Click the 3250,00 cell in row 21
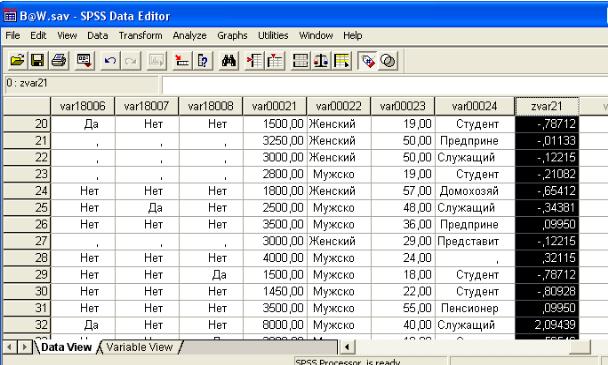Image resolution: width=608 pixels, height=365 pixels. click(275, 140)
